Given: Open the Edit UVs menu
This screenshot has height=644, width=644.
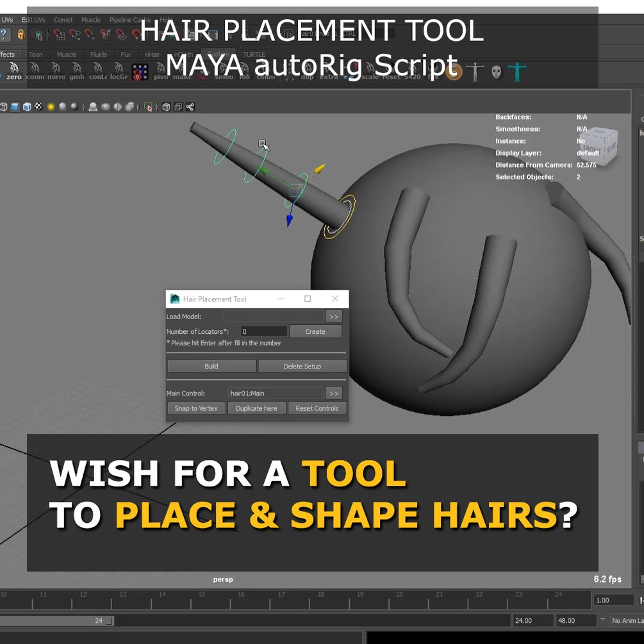Looking at the screenshot, I should coord(33,20).
